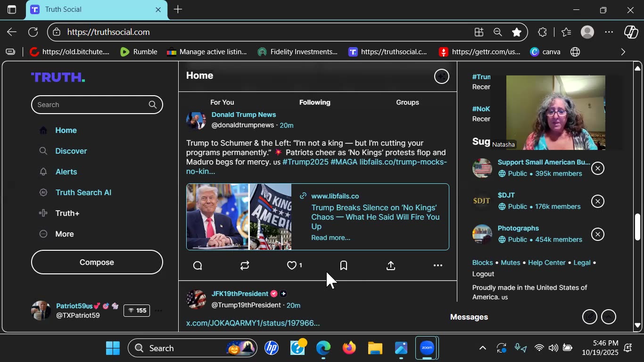
Task: Click Read more on the link card
Action: pos(330,238)
